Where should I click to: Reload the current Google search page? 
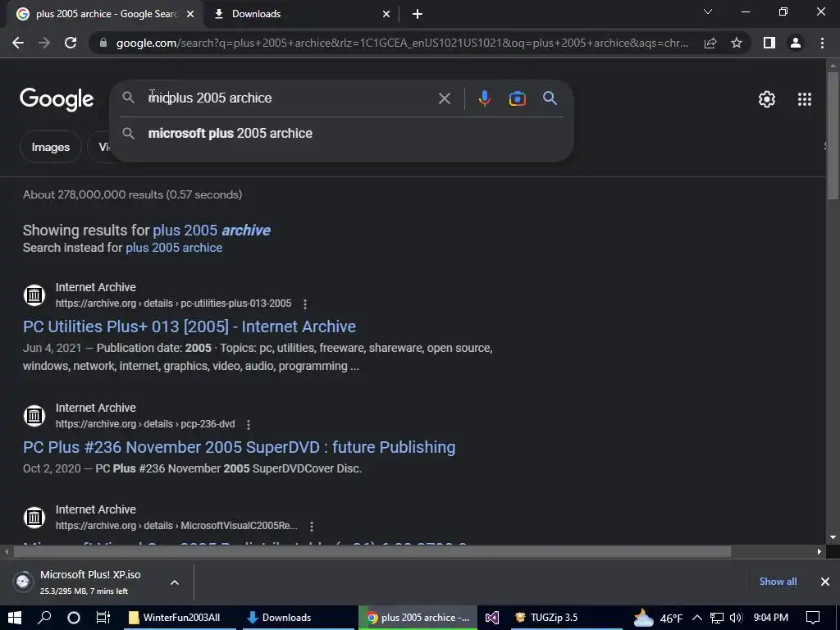(71, 43)
